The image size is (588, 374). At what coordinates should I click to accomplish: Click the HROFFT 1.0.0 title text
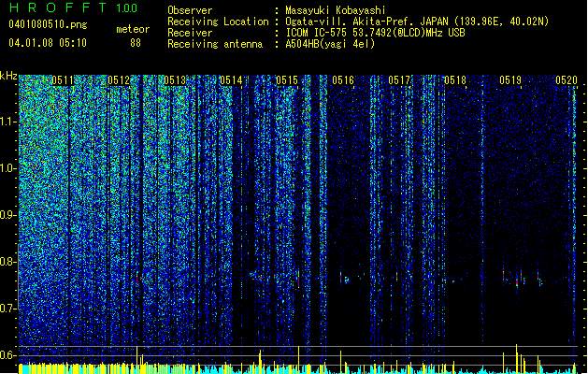(x=74, y=7)
